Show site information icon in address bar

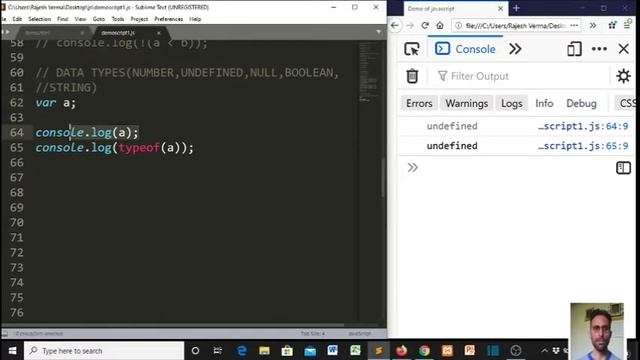click(x=458, y=25)
